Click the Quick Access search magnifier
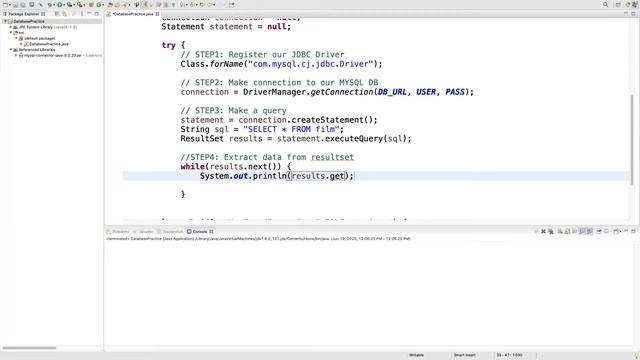Screen dimensions: 640x360 click(606, 4)
